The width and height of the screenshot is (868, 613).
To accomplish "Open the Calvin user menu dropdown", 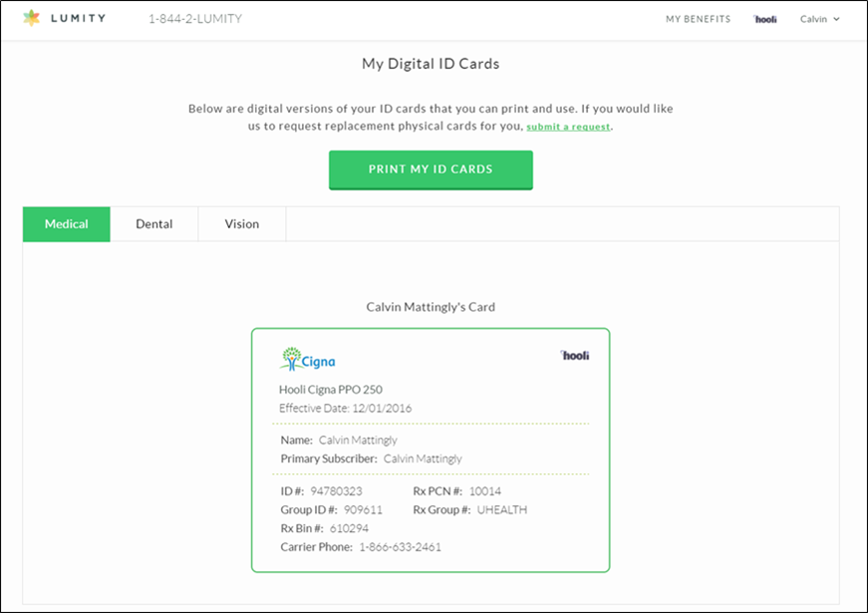I will coord(820,19).
